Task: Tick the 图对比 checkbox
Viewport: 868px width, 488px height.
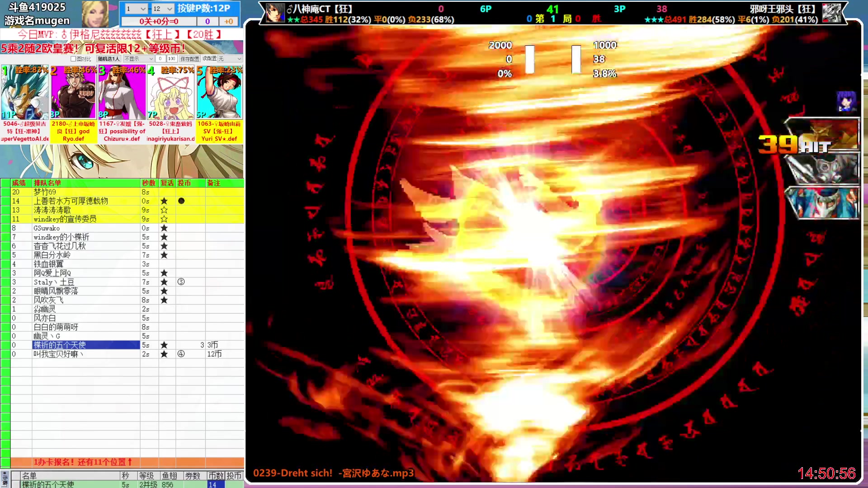Action: 73,59
